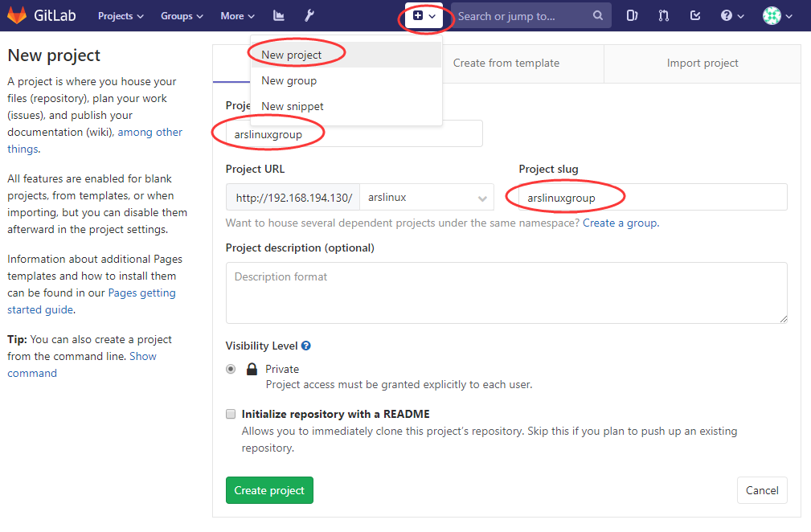Open the Issues icon in navbar

pyautogui.click(x=632, y=15)
